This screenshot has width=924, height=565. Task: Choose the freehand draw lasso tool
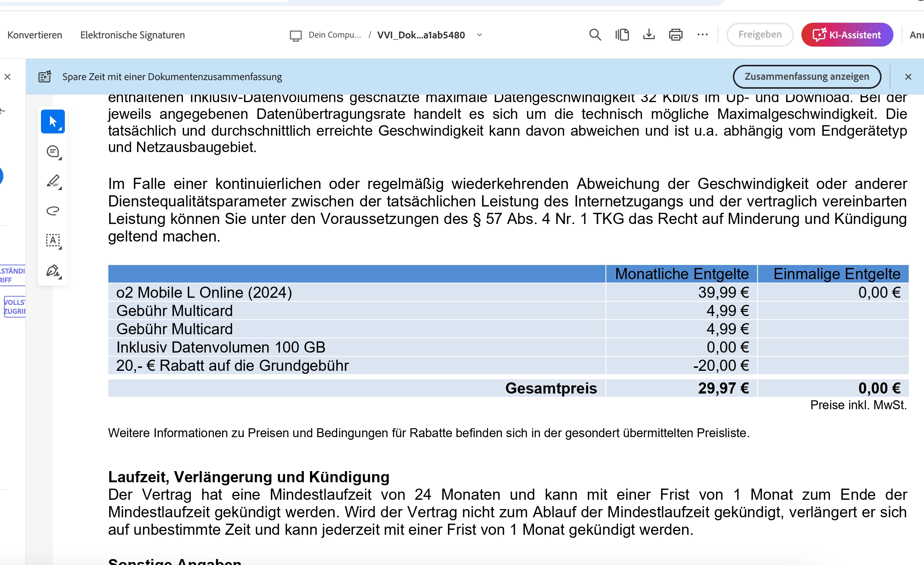53,211
